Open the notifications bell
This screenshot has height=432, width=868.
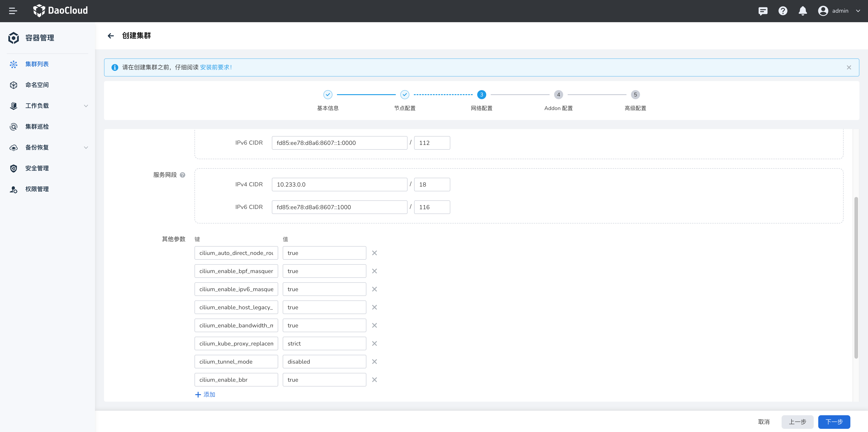(x=803, y=11)
